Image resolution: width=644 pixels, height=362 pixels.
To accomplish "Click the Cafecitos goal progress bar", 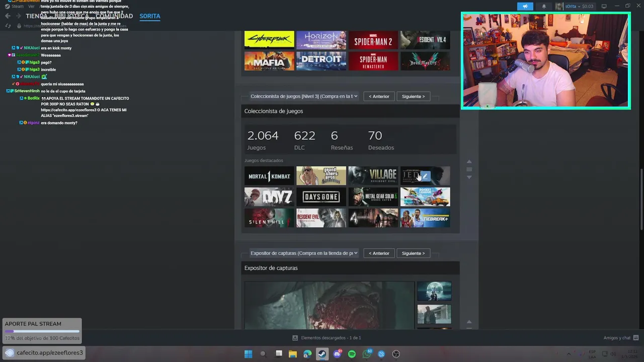I will (x=42, y=331).
